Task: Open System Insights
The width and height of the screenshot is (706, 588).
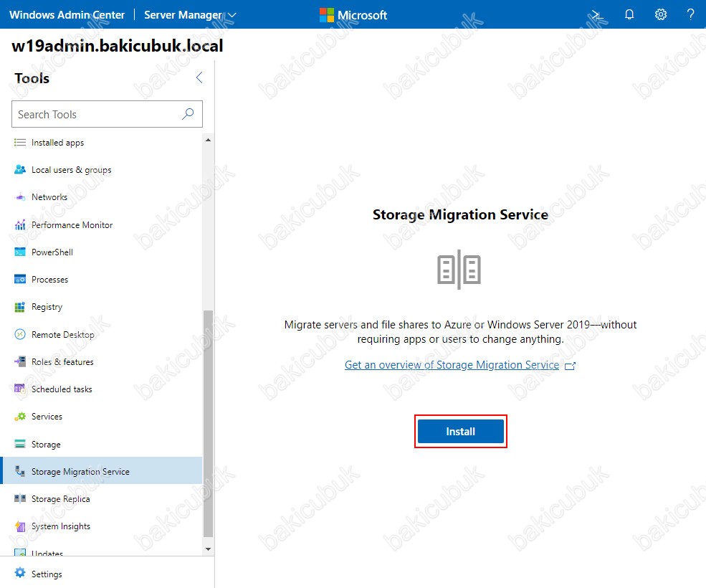Action: click(61, 526)
